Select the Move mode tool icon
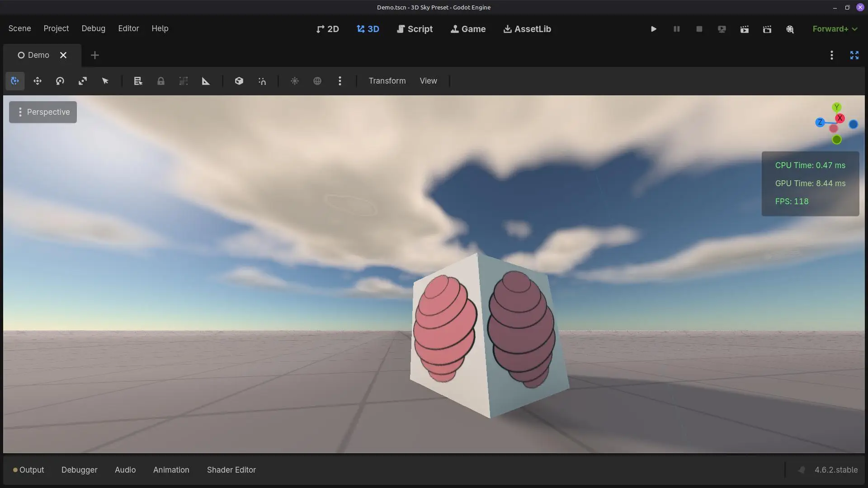 coord(38,81)
